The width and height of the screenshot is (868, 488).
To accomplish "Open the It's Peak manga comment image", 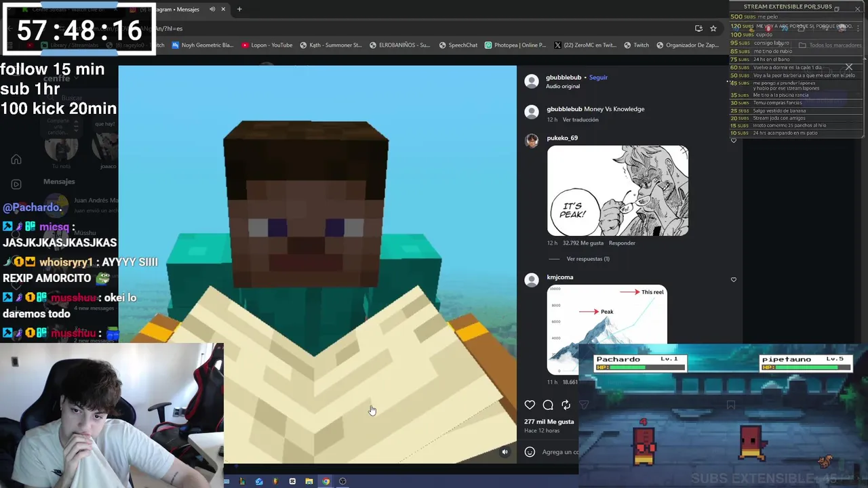I will coord(618,190).
